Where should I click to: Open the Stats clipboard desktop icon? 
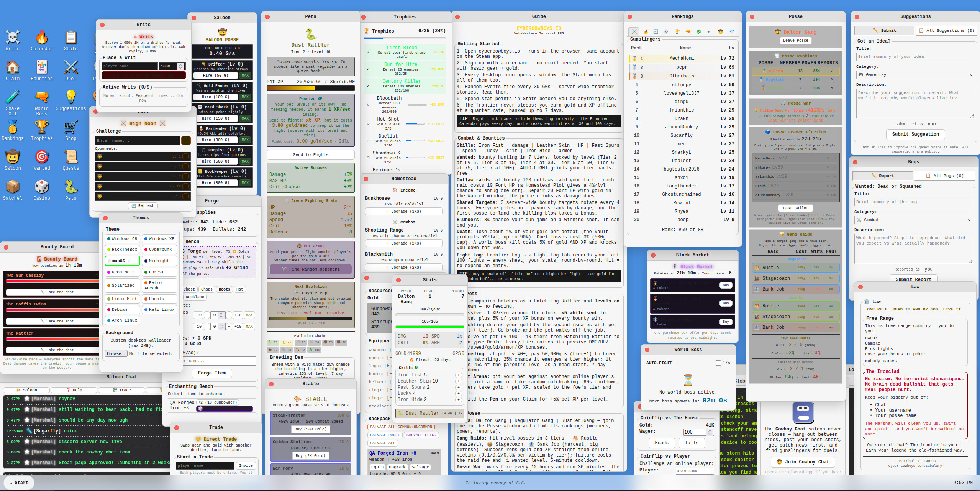[71, 40]
